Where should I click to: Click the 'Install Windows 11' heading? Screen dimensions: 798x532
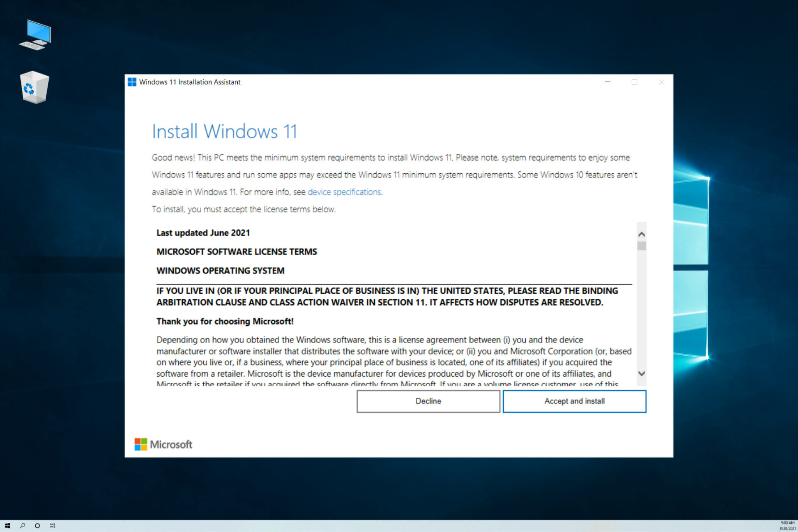(x=224, y=131)
